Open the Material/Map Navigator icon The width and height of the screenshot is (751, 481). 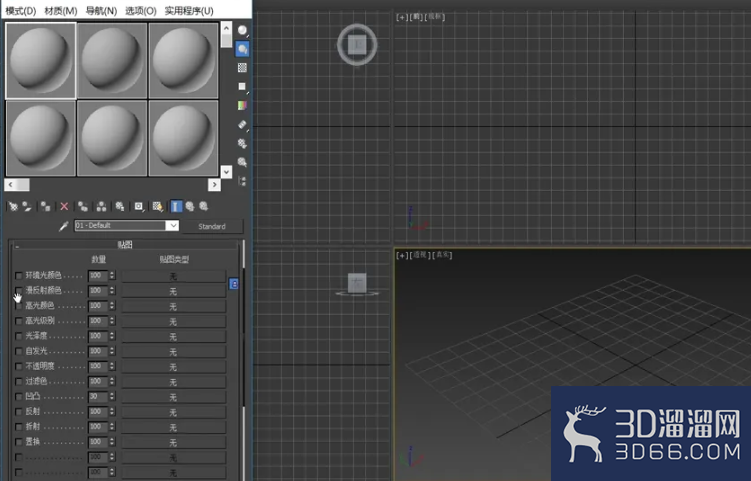coord(242,181)
